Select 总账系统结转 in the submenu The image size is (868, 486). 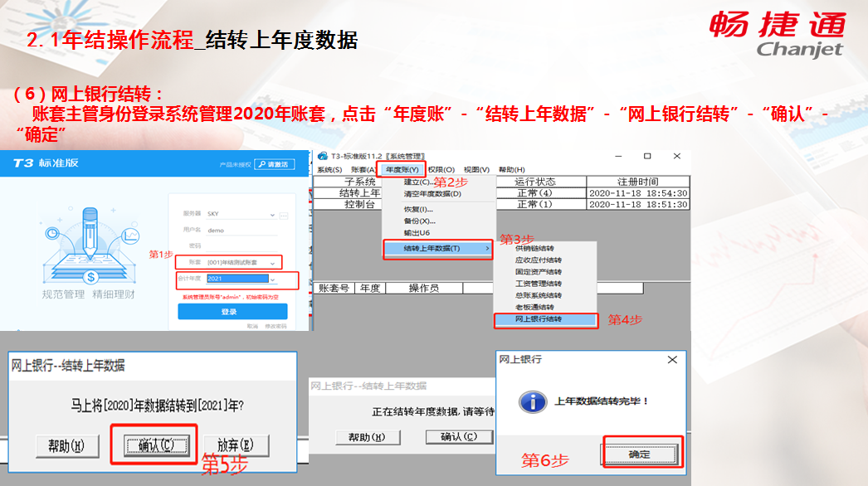pyautogui.click(x=538, y=295)
